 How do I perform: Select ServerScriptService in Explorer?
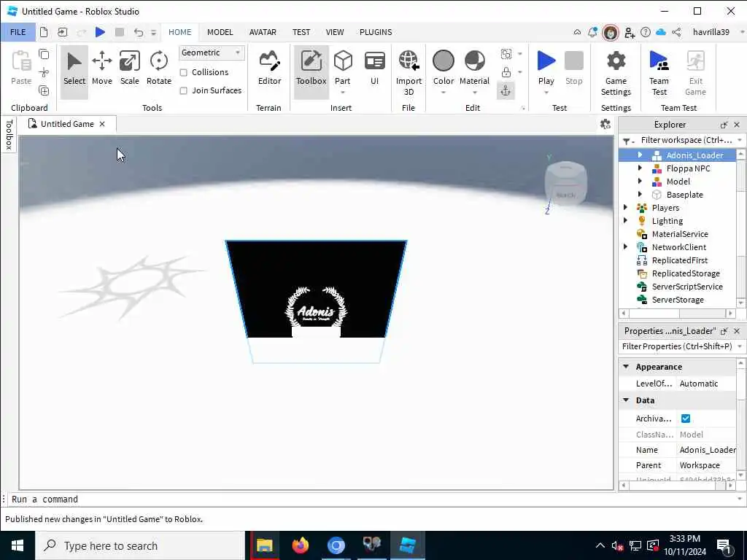tap(687, 286)
